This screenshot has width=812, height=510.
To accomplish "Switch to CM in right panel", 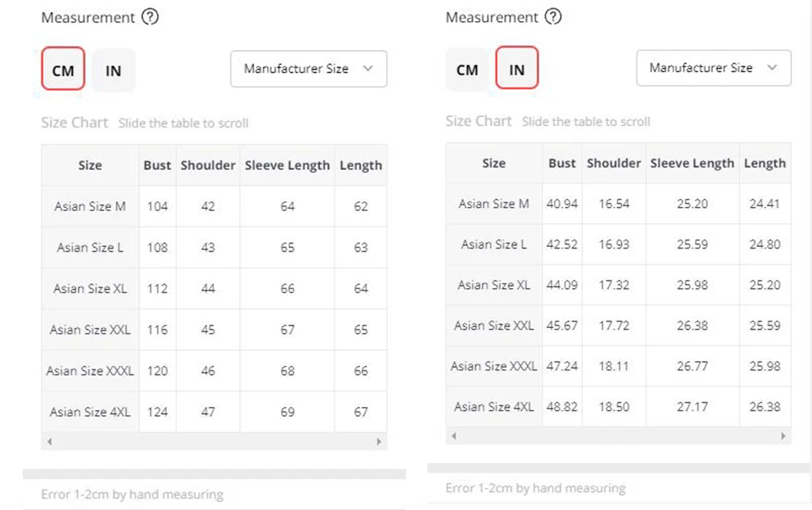I will tap(468, 69).
